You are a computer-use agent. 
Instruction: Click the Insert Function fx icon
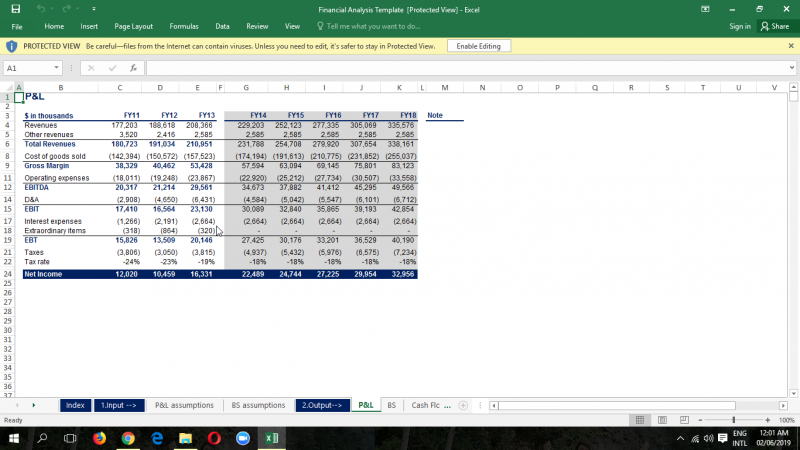point(133,68)
